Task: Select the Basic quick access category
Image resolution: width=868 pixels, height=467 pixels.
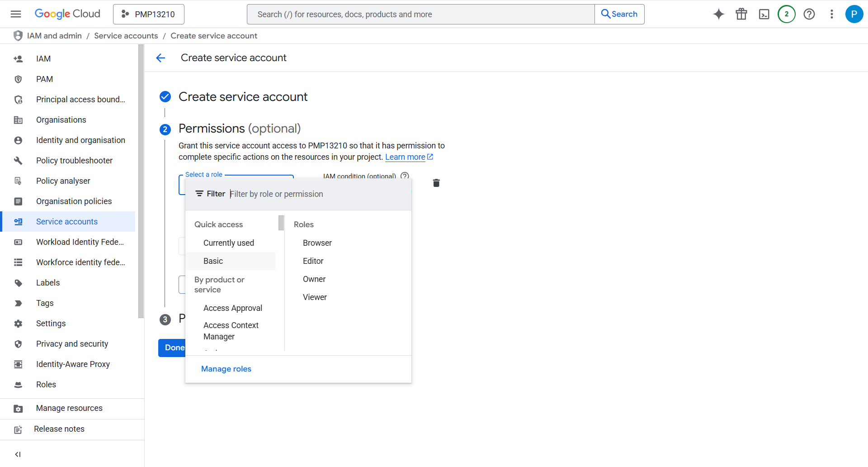Action: coord(213,261)
